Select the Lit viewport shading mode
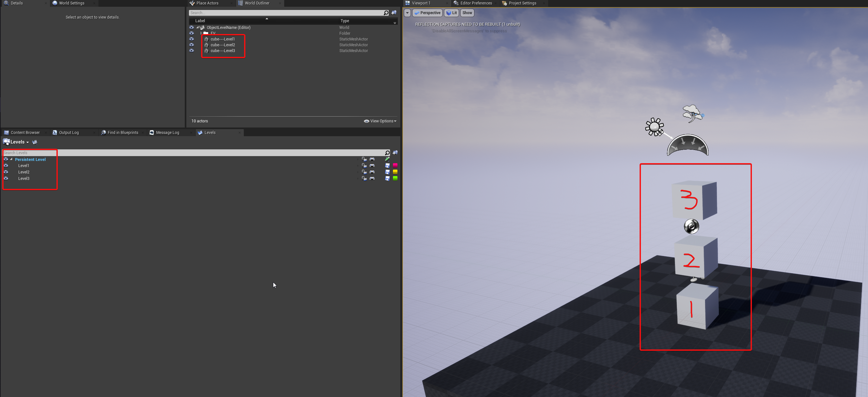 (x=452, y=13)
